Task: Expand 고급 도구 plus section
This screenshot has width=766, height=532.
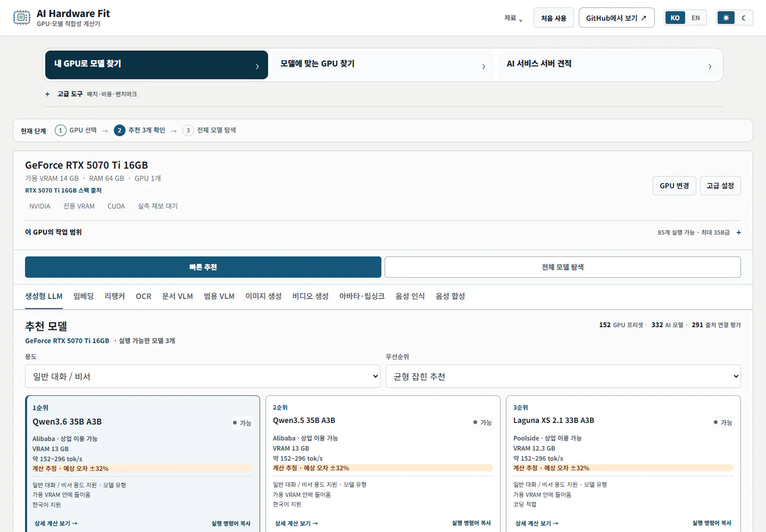Action: pos(47,94)
